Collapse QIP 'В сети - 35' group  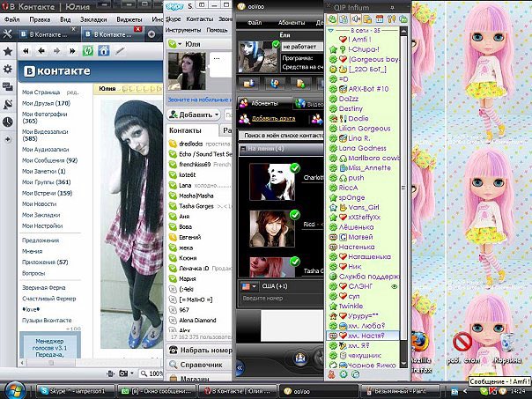pos(331,31)
